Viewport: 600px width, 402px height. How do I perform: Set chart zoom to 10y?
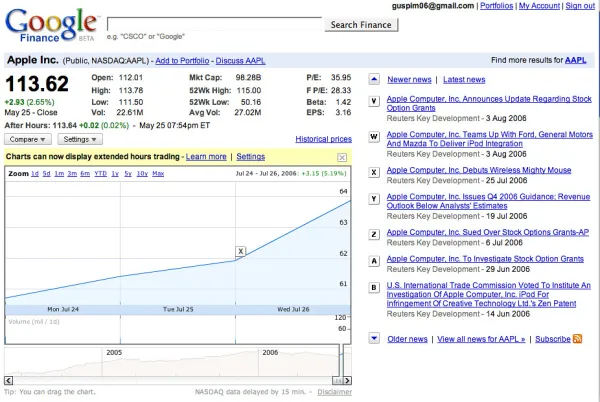pyautogui.click(x=142, y=174)
